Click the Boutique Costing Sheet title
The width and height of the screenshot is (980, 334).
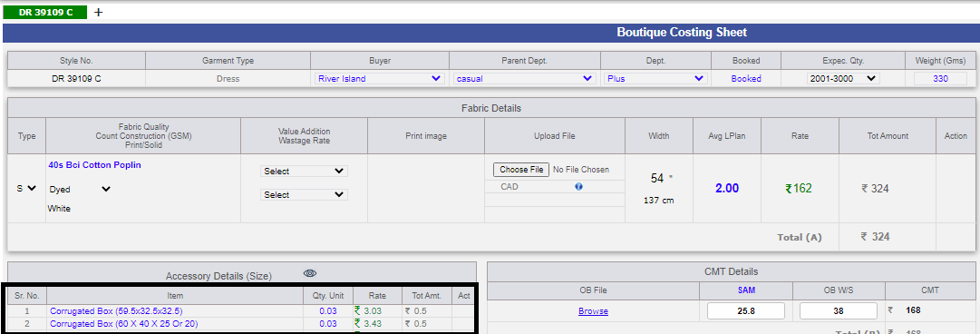click(682, 33)
